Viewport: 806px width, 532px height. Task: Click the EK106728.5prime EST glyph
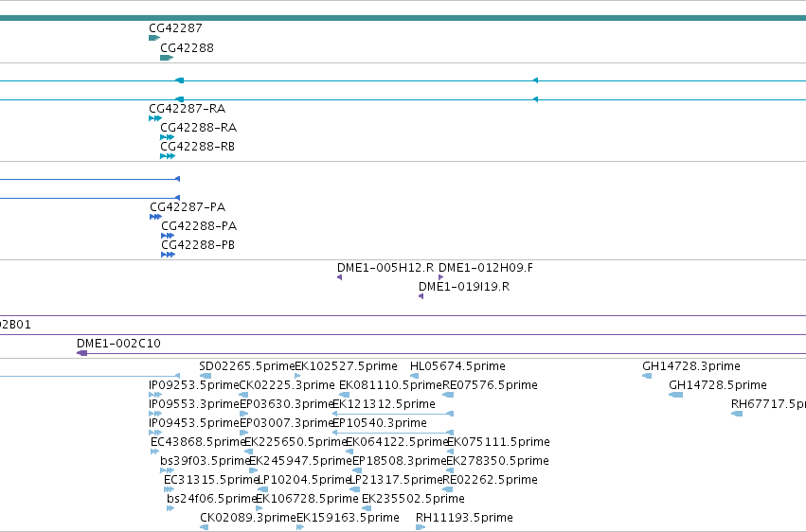(260, 509)
